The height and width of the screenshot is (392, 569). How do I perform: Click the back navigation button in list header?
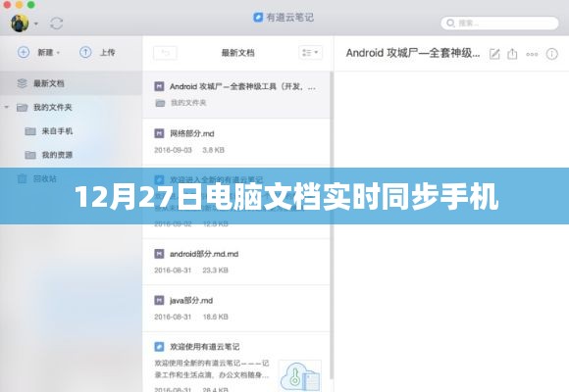click(165, 53)
